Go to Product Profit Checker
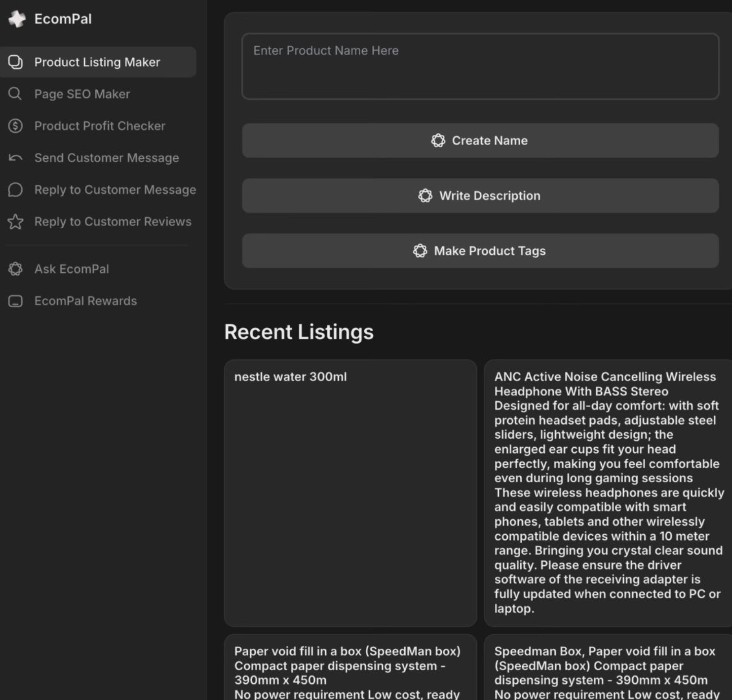Viewport: 732px width, 700px height. click(100, 126)
